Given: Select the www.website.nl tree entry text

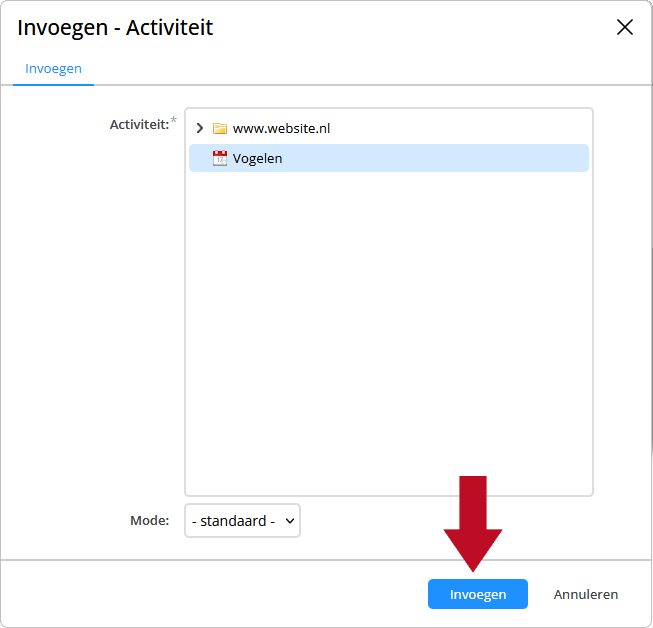Looking at the screenshot, I should [x=281, y=128].
